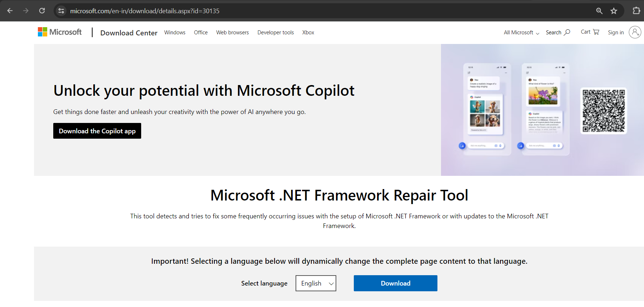Open the English language dropdown
The height and width of the screenshot is (307, 644).
[316, 283]
